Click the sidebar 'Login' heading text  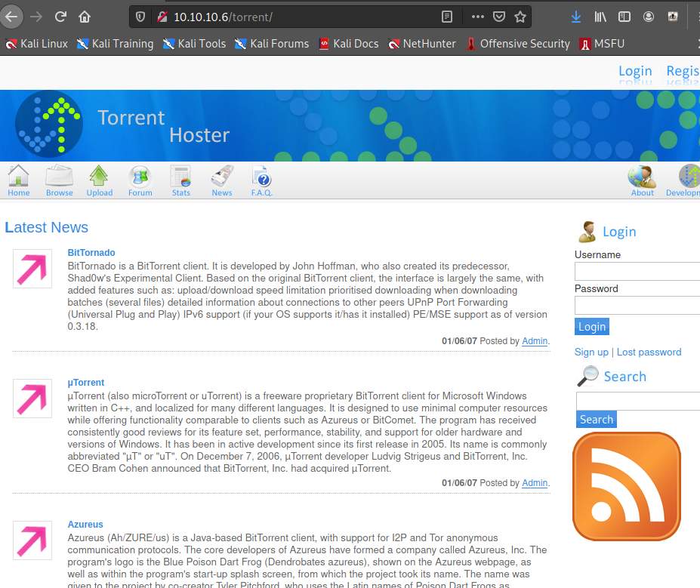(619, 232)
